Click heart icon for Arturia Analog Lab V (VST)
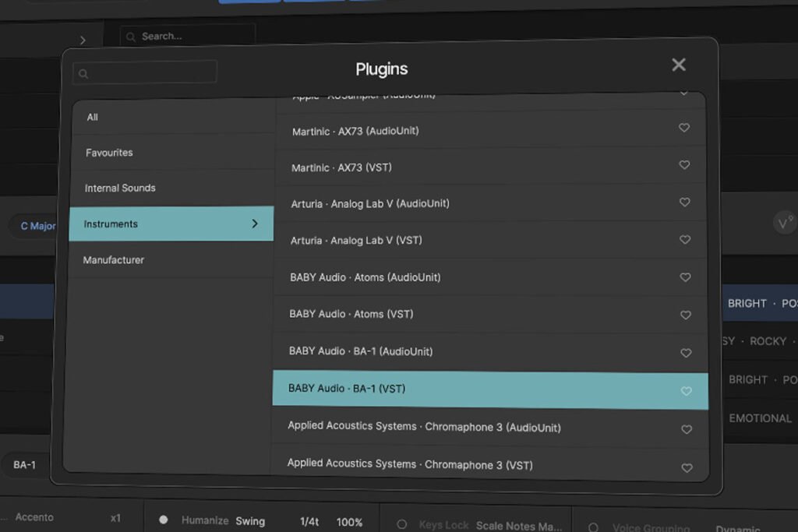 coord(685,240)
